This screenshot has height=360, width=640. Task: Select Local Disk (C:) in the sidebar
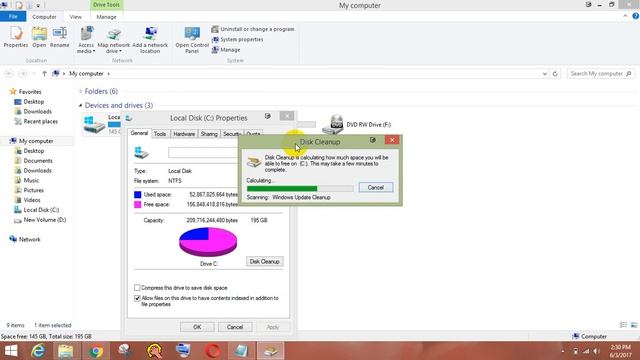pos(36,210)
